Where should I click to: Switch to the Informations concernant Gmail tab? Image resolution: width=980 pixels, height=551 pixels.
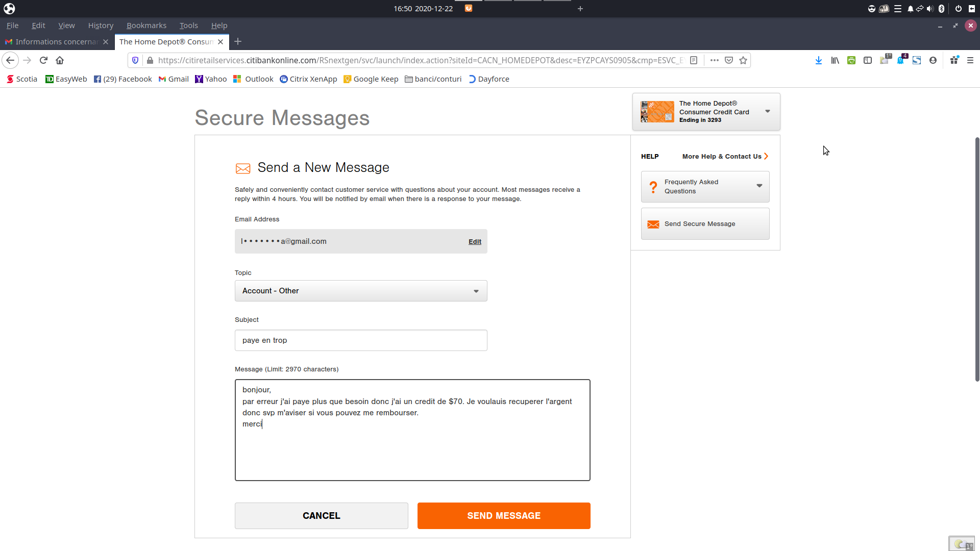pos(56,42)
